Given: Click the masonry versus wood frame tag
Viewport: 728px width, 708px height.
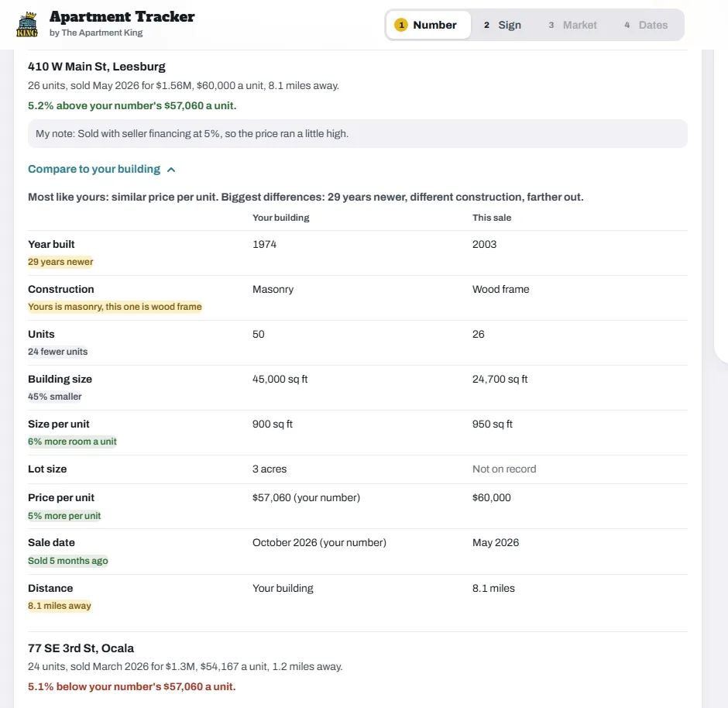Looking at the screenshot, I should pos(115,307).
